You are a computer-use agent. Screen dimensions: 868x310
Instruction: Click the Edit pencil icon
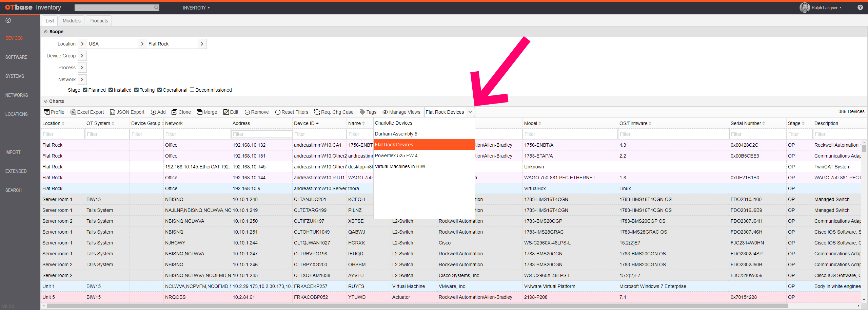[226, 112]
